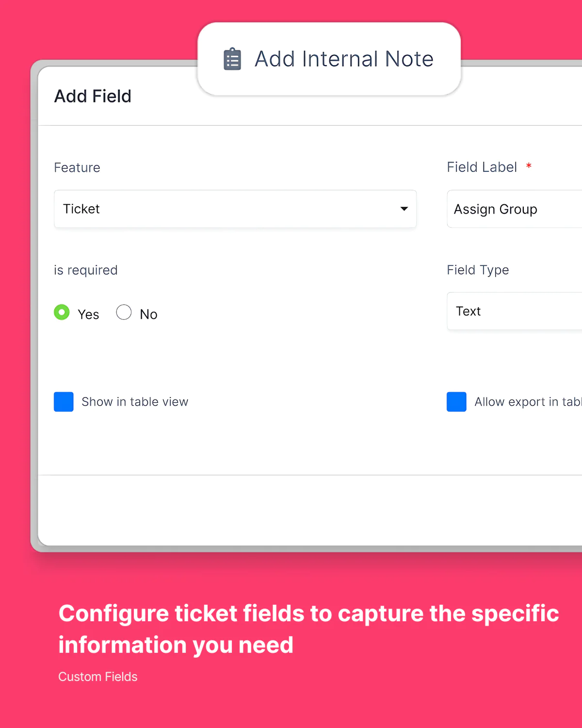The width and height of the screenshot is (582, 728).
Task: Click the Add Internal Note button text
Action: click(x=344, y=59)
